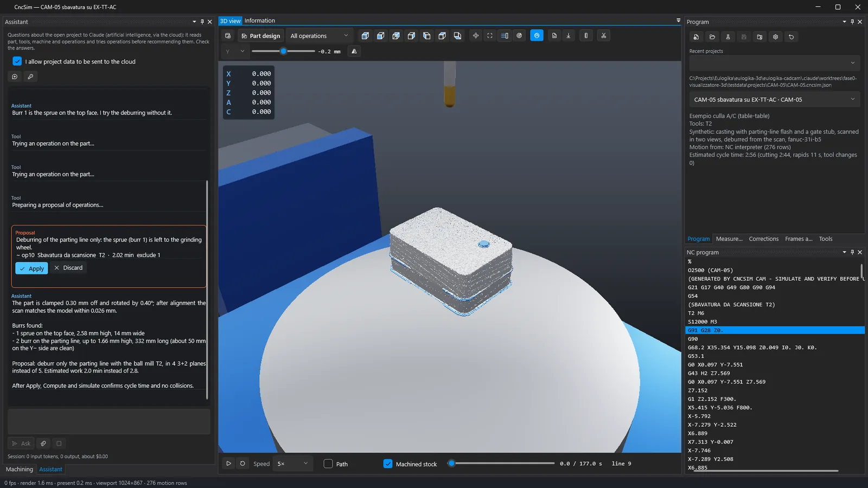Click the assistant message input field

tap(108, 421)
